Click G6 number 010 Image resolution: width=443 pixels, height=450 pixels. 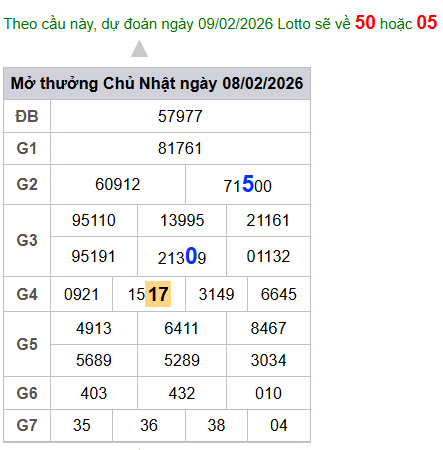coord(268,393)
